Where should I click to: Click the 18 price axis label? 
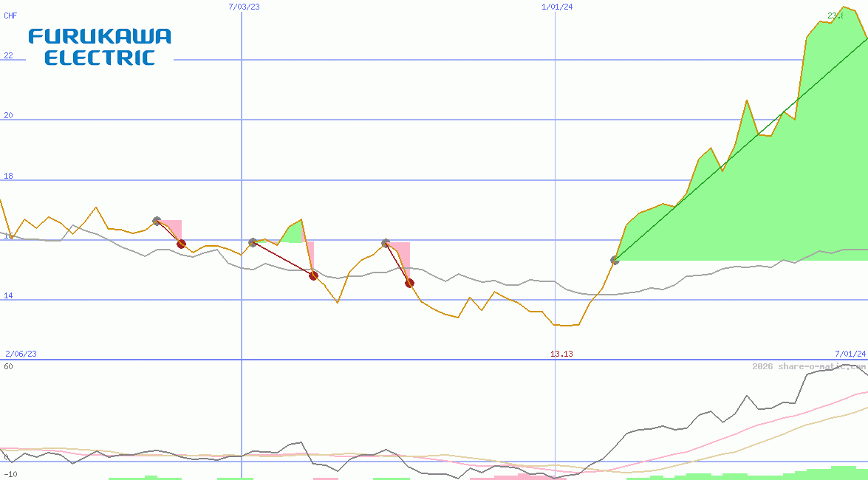pos(8,176)
